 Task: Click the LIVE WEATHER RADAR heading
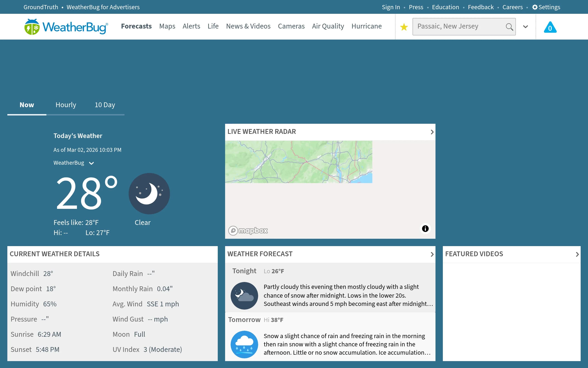tap(261, 132)
